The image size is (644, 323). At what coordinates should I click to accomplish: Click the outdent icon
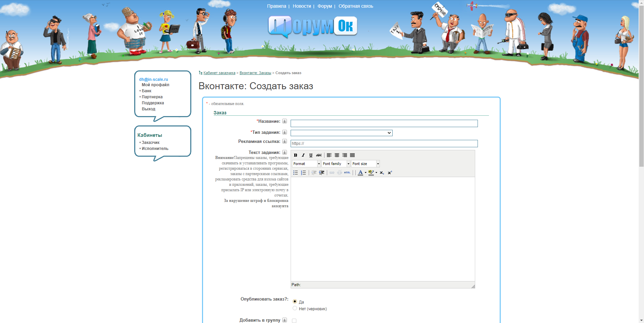(314, 173)
